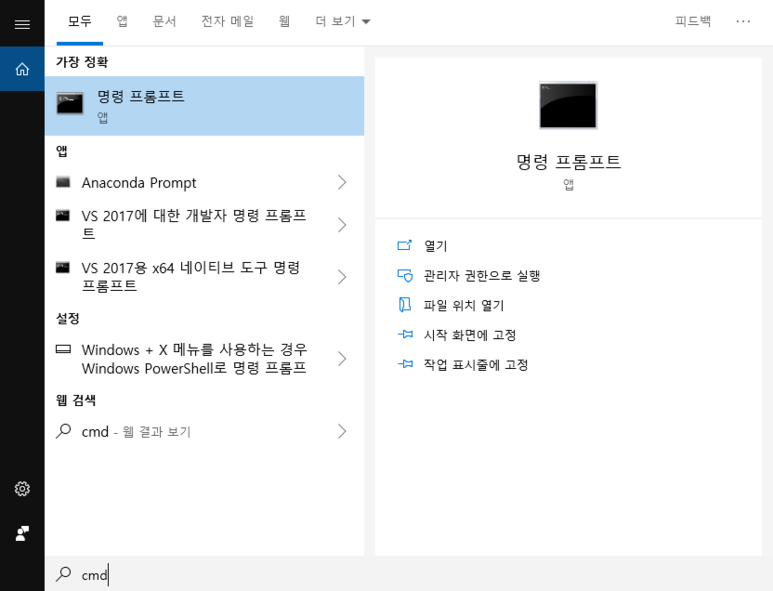Screen dimensions: 773x591
Task: Expand Windows + X setting arrow
Action: click(342, 359)
